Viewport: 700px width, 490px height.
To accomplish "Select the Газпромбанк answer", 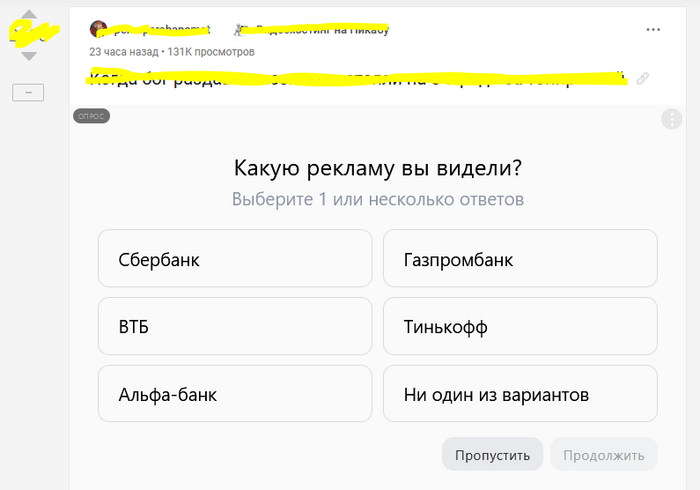I will (x=520, y=258).
